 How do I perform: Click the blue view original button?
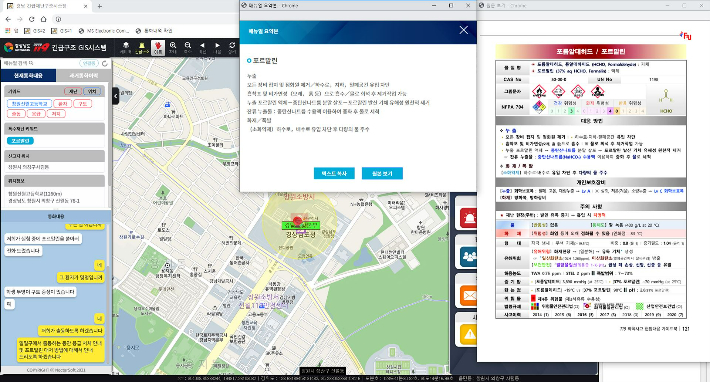pos(382,173)
